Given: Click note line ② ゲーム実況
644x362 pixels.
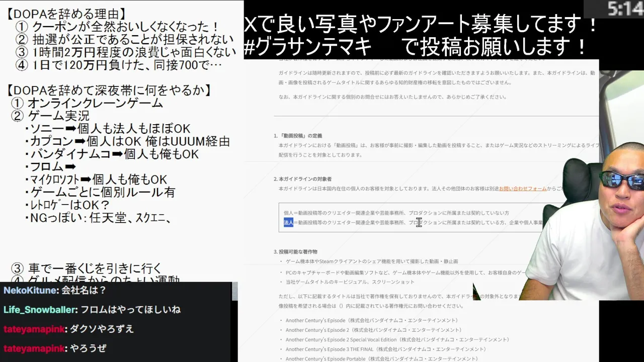Looking at the screenshot, I should tap(50, 116).
